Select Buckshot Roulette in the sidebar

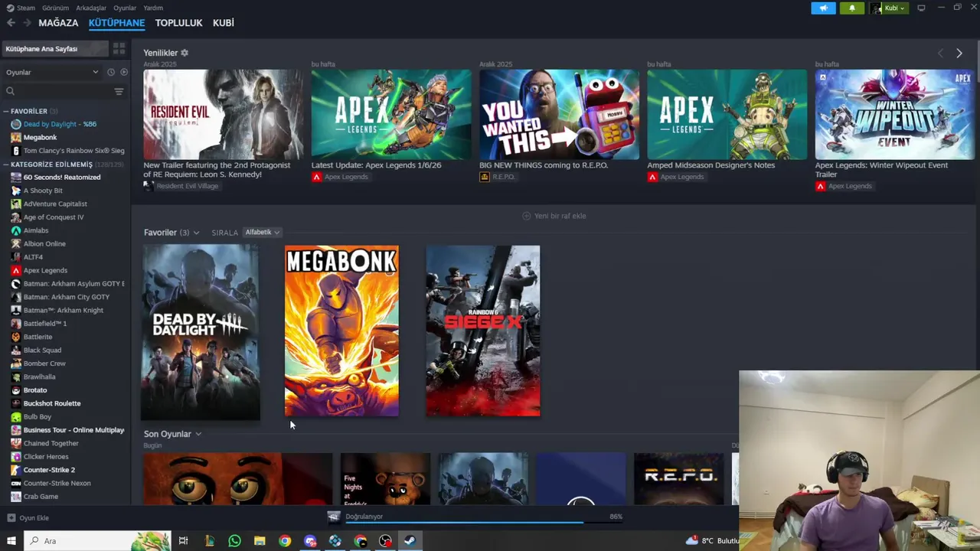[x=51, y=403]
